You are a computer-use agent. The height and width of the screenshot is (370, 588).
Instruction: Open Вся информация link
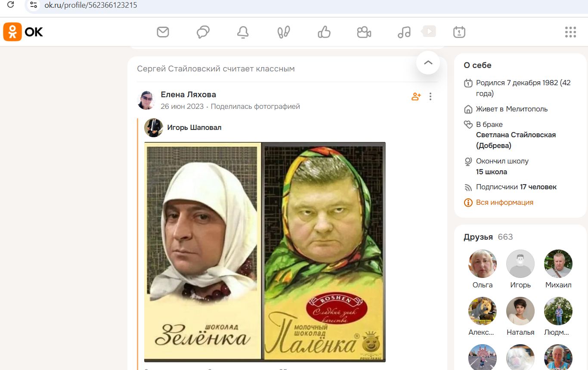tap(504, 202)
